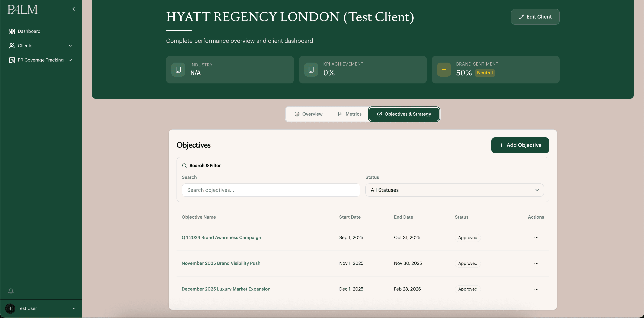Click the pencil icon in Edit Client
Viewport: 644px width, 318px height.
(x=521, y=17)
